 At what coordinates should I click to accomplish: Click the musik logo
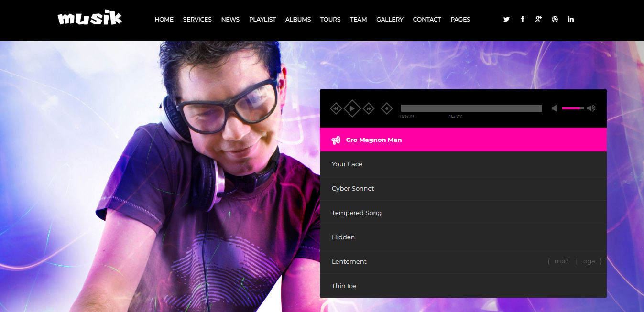[x=90, y=19]
